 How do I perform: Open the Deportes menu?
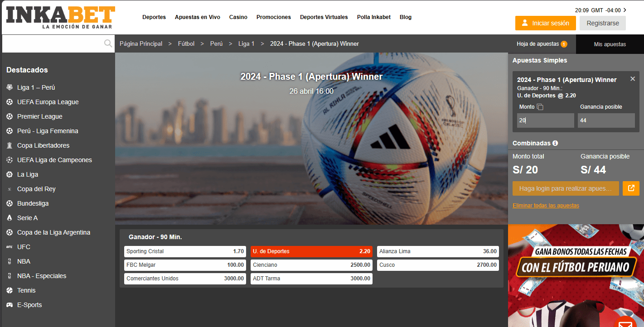154,17
